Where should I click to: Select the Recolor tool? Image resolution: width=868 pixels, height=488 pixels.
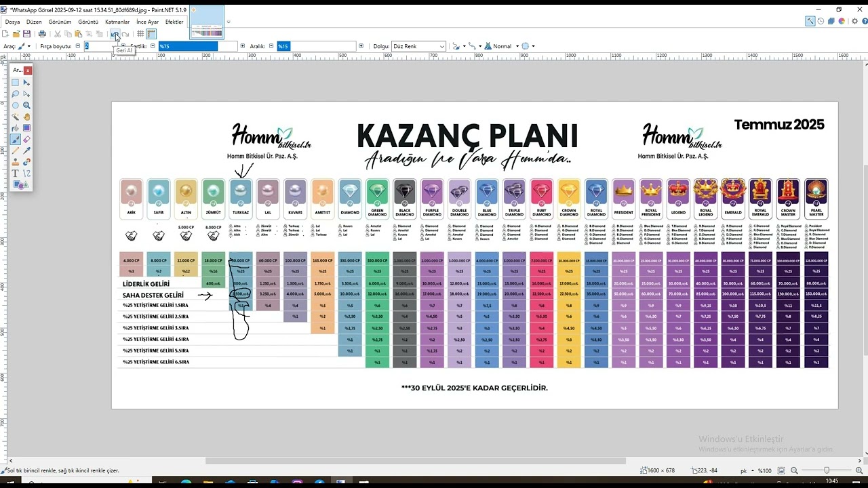[x=26, y=162]
